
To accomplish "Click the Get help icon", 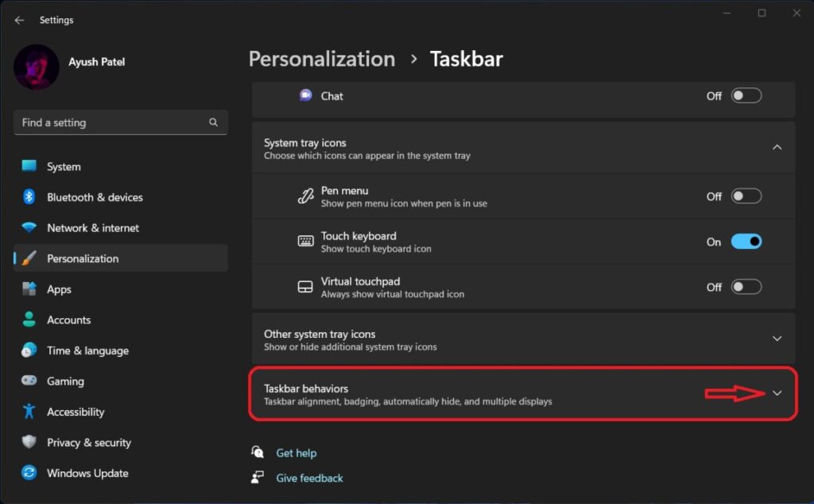I will click(258, 452).
